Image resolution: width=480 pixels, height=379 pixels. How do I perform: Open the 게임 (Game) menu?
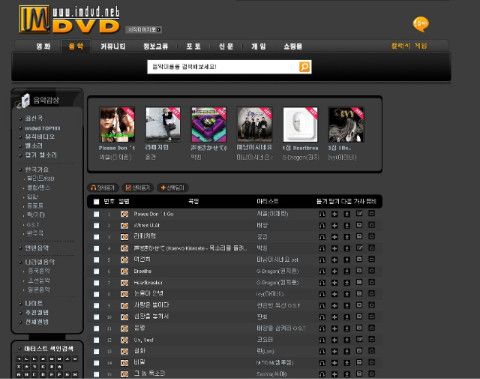tap(259, 46)
